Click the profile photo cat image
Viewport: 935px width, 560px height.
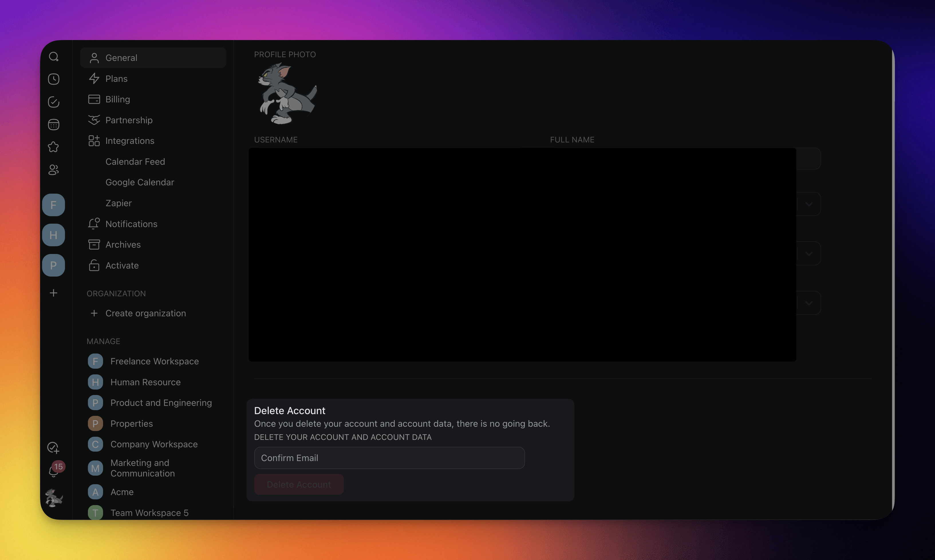pos(287,94)
